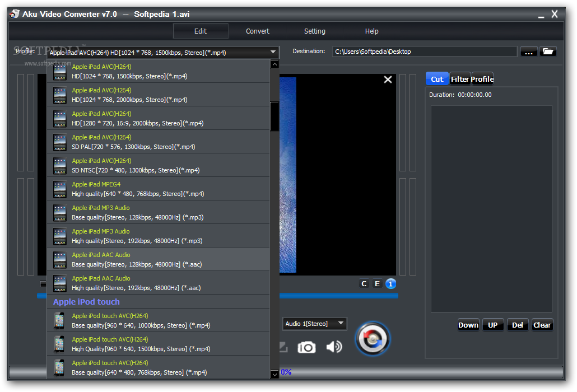
Task: Select iPod touch AVC Base quality 960*640 1000kbps
Action: (158, 321)
